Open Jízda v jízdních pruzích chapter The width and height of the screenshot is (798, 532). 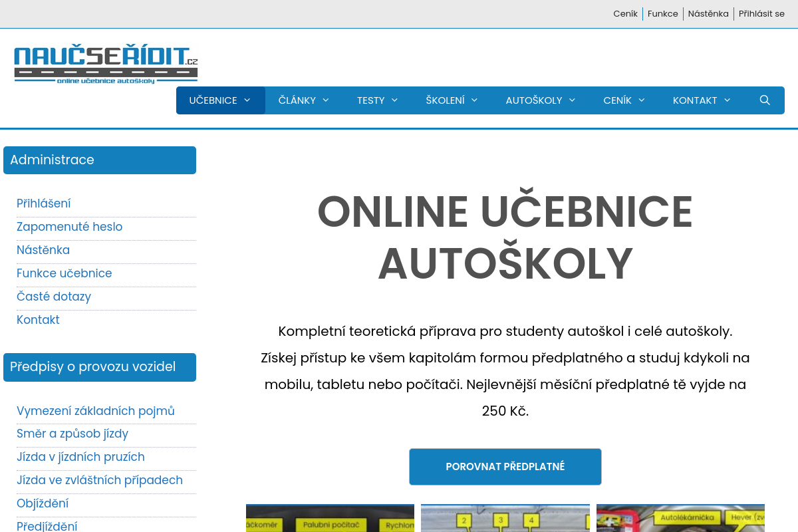(x=80, y=457)
